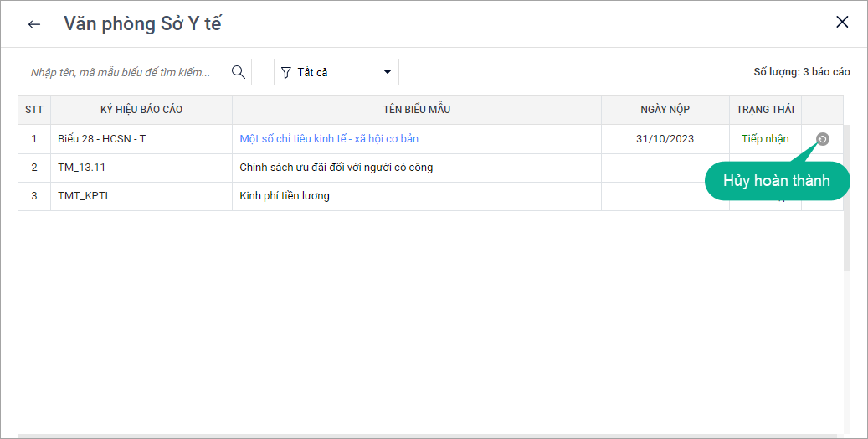The height and width of the screenshot is (439, 868).
Task: Click the "Biểu 28 - HCSN - T" cell
Action: pos(101,139)
